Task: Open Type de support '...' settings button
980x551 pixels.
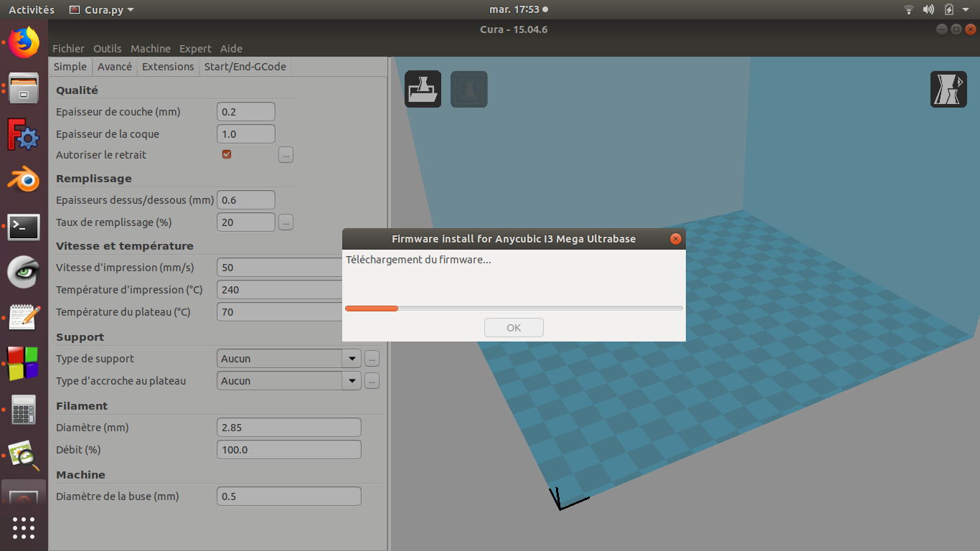Action: pos(372,359)
